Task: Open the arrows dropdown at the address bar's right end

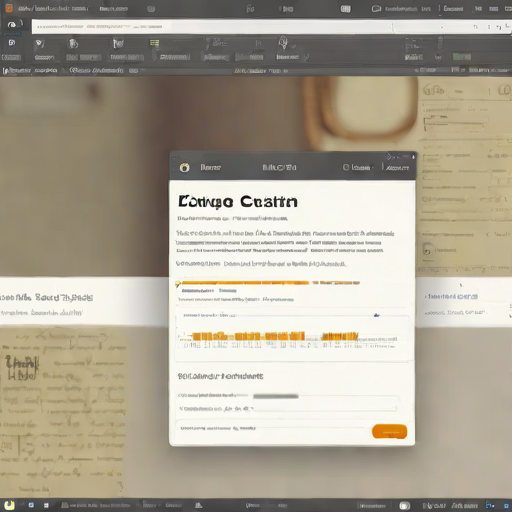Action: [499, 27]
